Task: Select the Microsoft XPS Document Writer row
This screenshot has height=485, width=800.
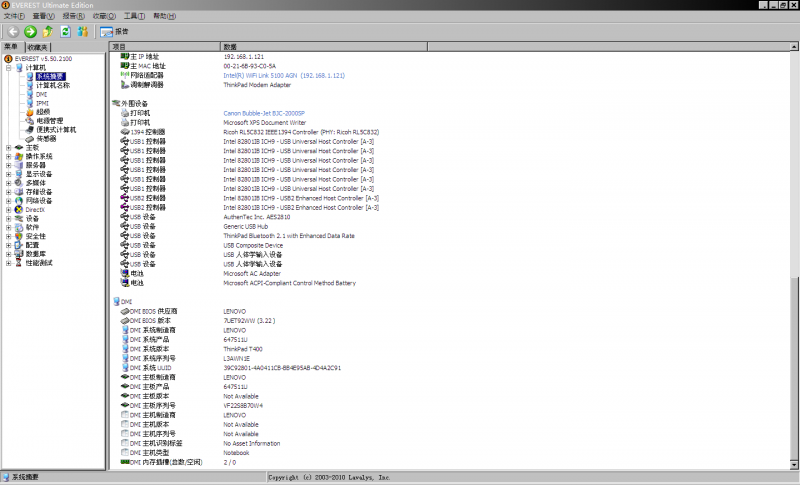Action: [x=264, y=123]
